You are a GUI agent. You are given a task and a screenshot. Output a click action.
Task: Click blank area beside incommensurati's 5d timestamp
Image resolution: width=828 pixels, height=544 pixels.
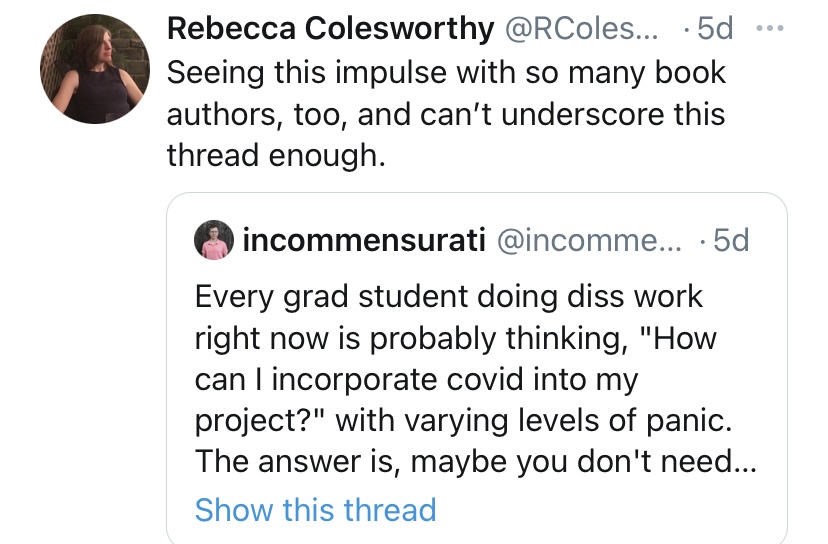pyautogui.click(x=768, y=240)
